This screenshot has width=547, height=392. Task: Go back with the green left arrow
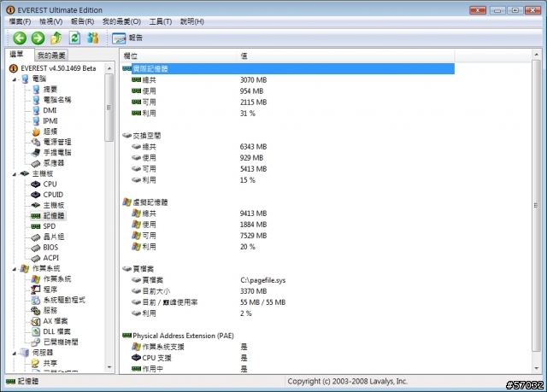click(20, 38)
